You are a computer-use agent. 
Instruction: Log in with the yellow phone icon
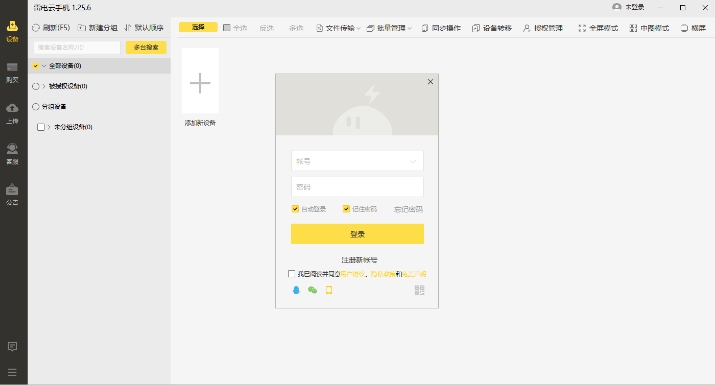pos(329,290)
